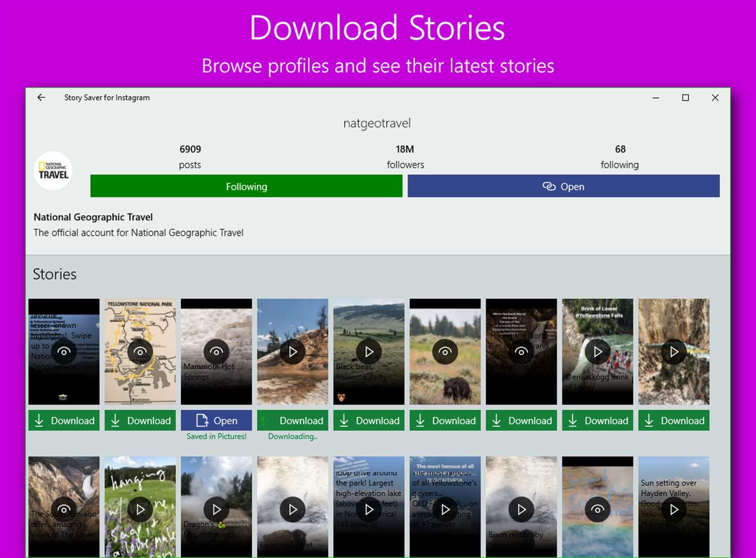
Task: View the Mammoth Hot Springs story photo
Action: 216,351
